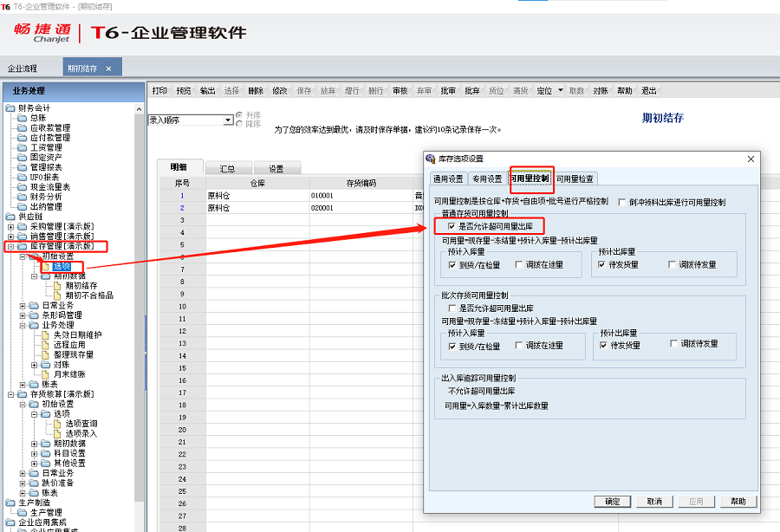Expand the 对账 tree node
This screenshot has width=780, height=532.
tap(35, 365)
